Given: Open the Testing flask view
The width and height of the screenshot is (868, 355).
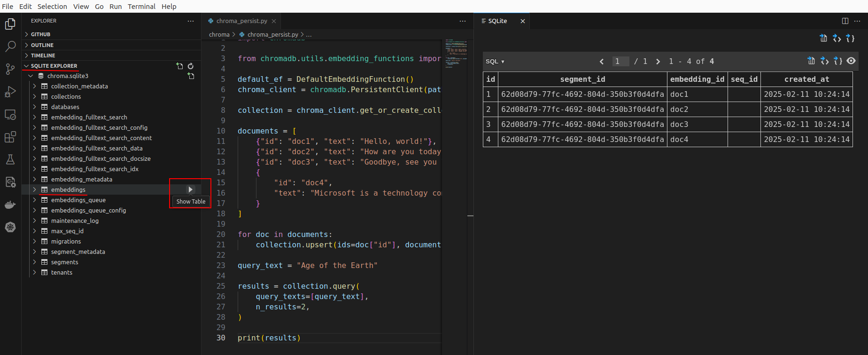Looking at the screenshot, I should coord(10,160).
